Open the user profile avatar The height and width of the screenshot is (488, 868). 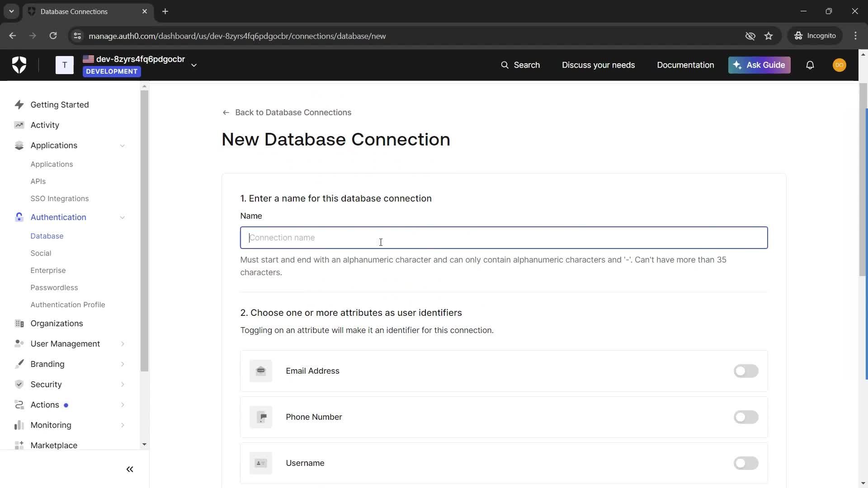(840, 65)
